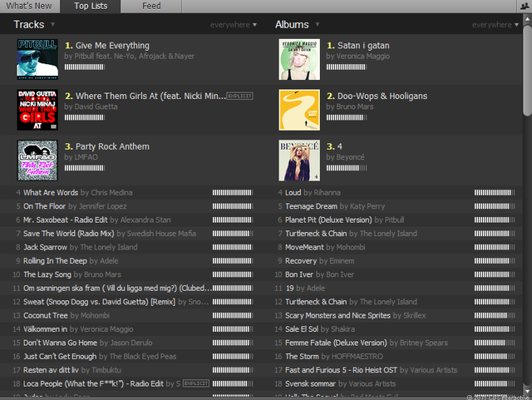Click the Beyoncé 4 album cover
This screenshot has height=400, width=532.
click(x=299, y=160)
